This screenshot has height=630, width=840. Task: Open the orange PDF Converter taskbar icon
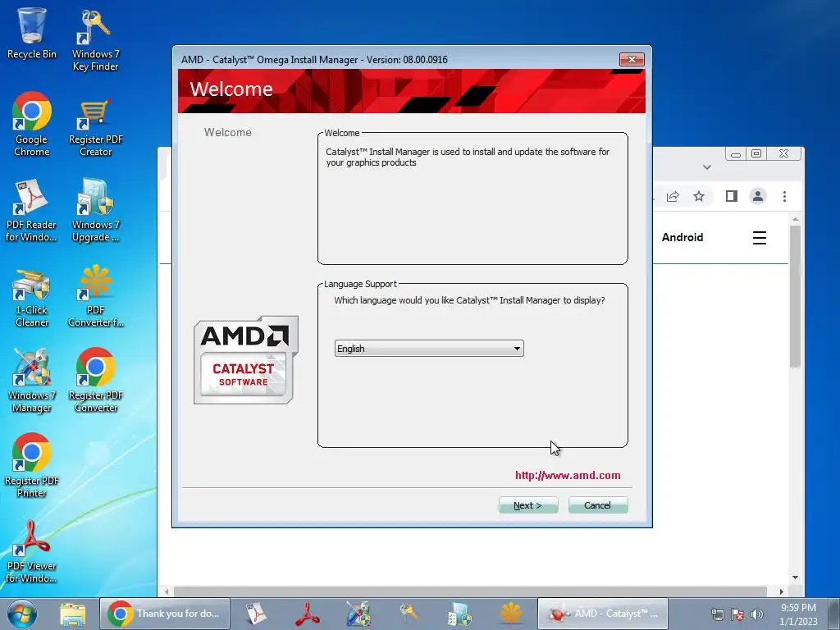pos(510,614)
